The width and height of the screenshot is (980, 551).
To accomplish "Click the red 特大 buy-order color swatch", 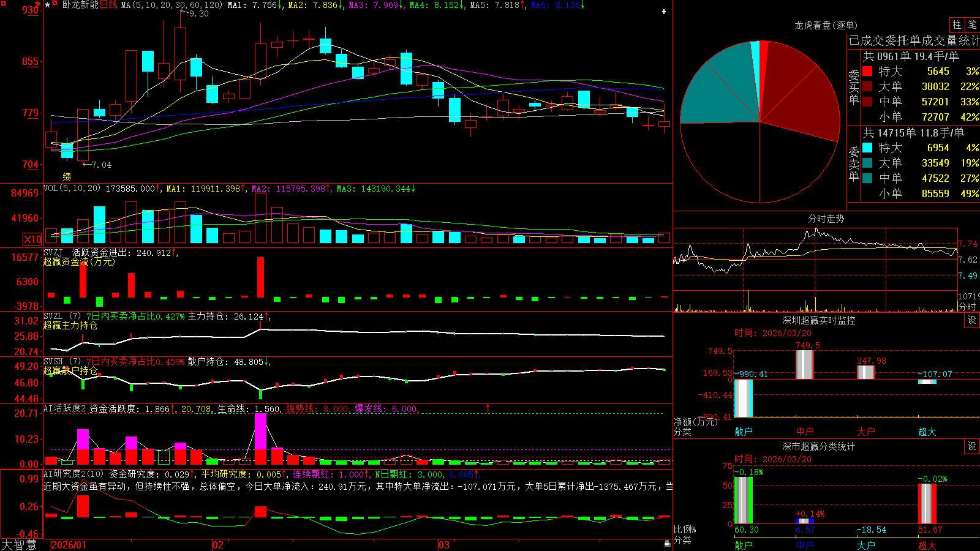I will point(867,71).
